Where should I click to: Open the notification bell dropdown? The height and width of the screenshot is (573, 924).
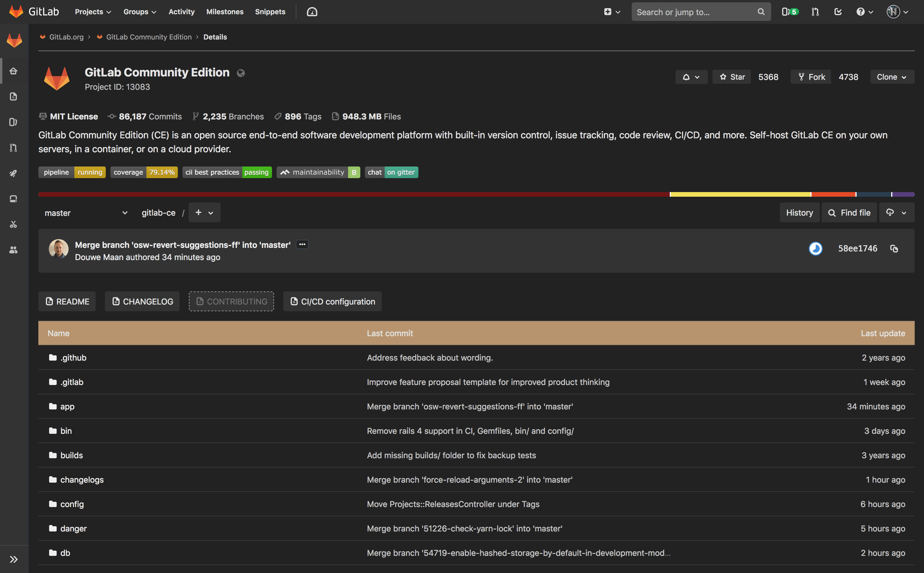click(691, 76)
